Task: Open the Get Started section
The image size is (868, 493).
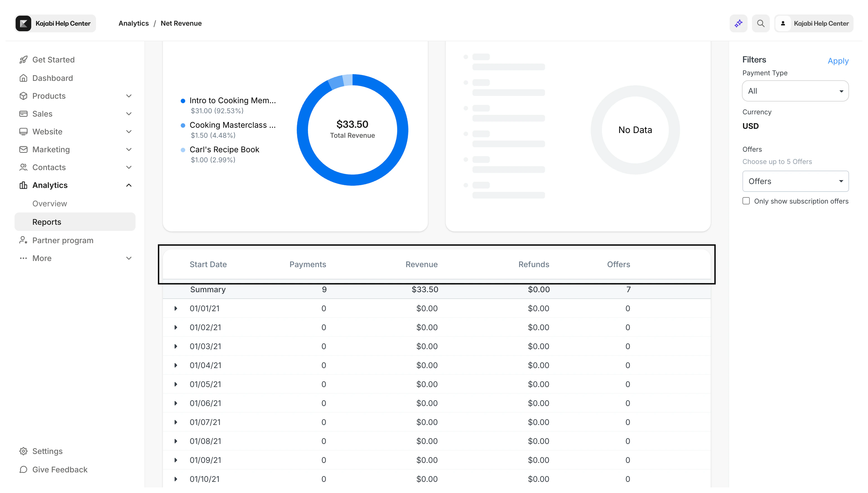Action: [x=54, y=60]
